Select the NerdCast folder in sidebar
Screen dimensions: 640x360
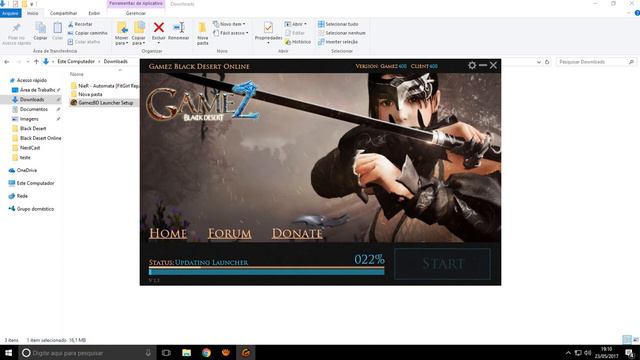pos(29,148)
